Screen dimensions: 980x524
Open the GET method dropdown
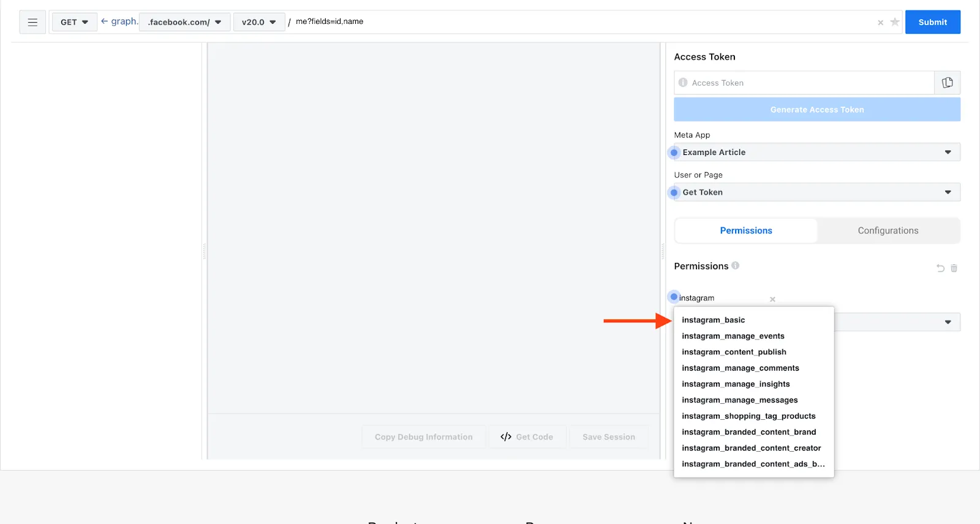click(74, 22)
